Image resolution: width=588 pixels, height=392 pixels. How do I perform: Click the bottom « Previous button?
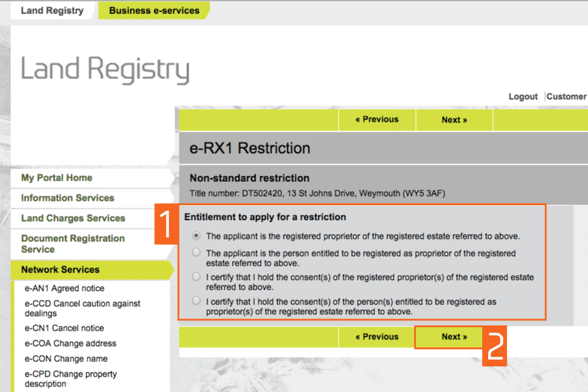click(x=377, y=337)
